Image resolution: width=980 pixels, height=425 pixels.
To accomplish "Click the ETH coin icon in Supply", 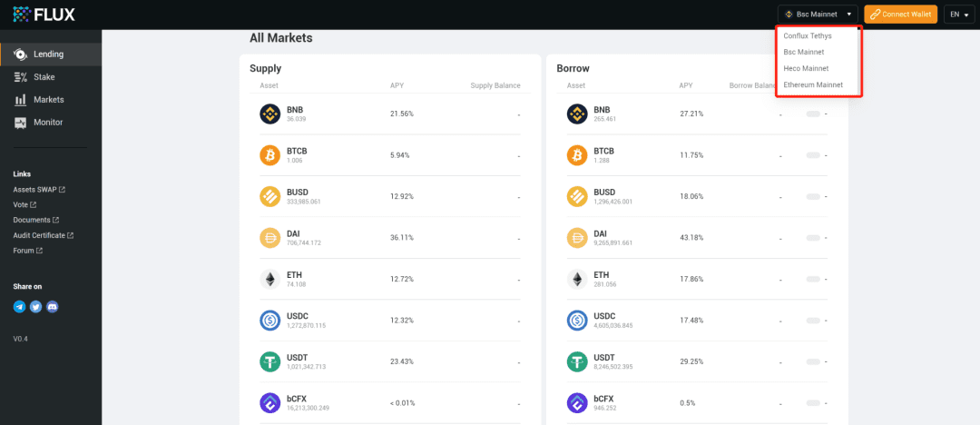I will [x=270, y=279].
